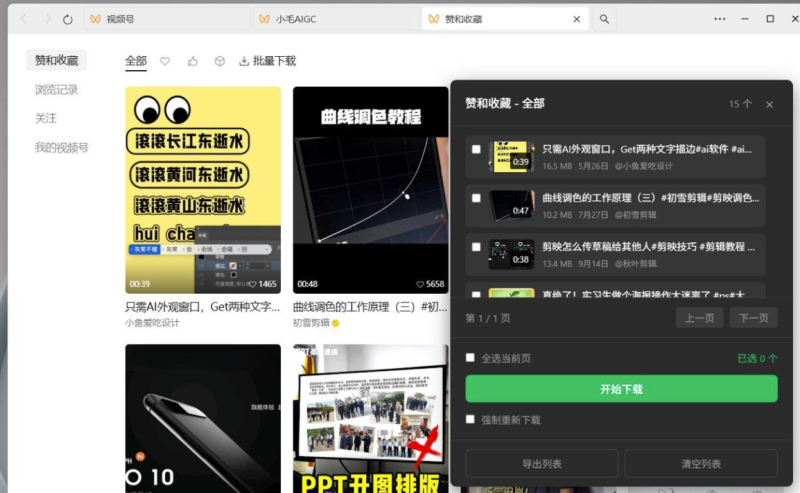This screenshot has width=800, height=493.
Task: Click the heart icon showing 1465 likes
Action: tap(253, 284)
